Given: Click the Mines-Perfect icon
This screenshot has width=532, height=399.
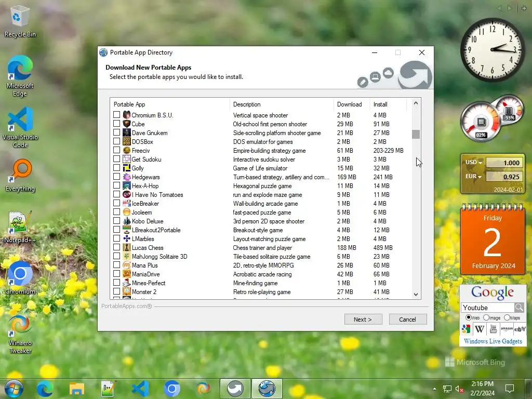Looking at the screenshot, I should point(127,283).
